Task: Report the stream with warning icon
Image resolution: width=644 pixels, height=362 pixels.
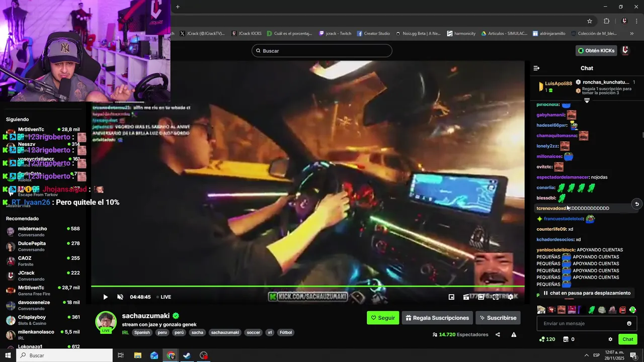Action: point(514,335)
